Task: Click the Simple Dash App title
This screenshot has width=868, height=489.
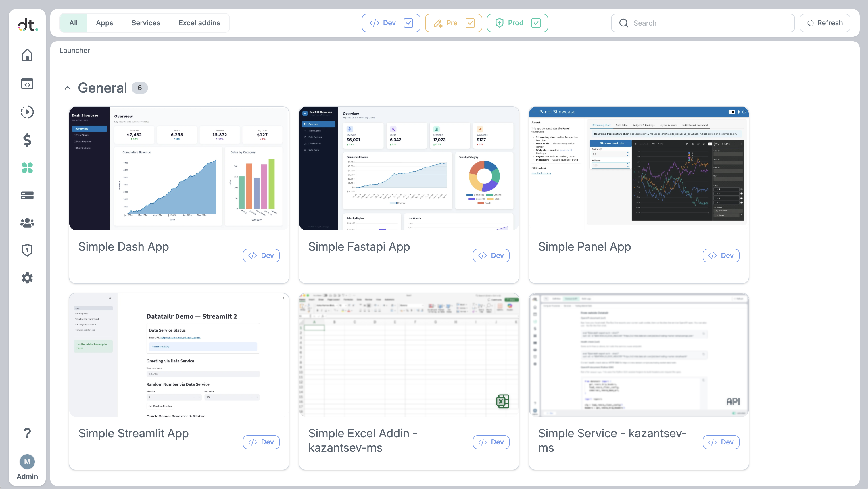Action: (x=124, y=247)
